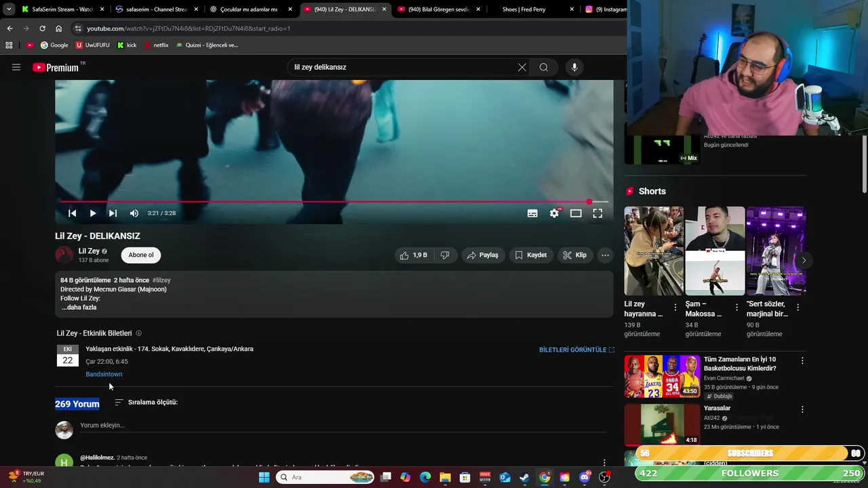Image resolution: width=868 pixels, height=488 pixels.
Task: Go back in browser history
Action: (x=9, y=28)
